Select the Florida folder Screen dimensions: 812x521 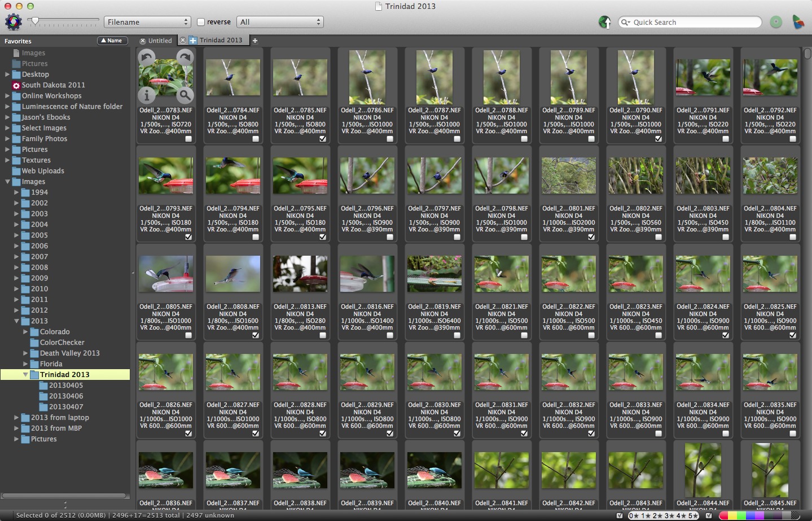tap(51, 364)
